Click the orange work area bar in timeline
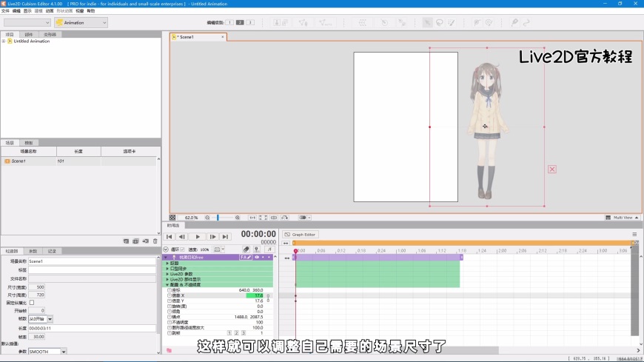Image resolution: width=644 pixels, height=362 pixels. click(463, 244)
